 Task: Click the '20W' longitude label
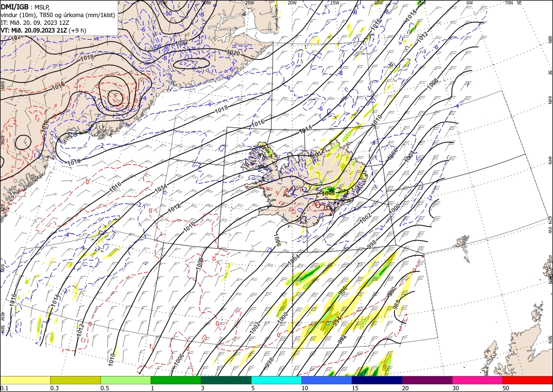point(292,3)
